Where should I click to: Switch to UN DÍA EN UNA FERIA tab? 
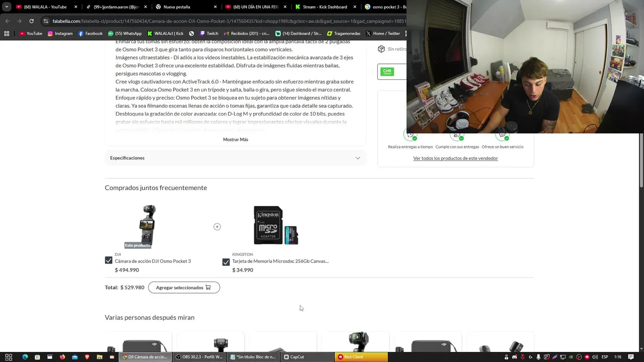point(255,7)
